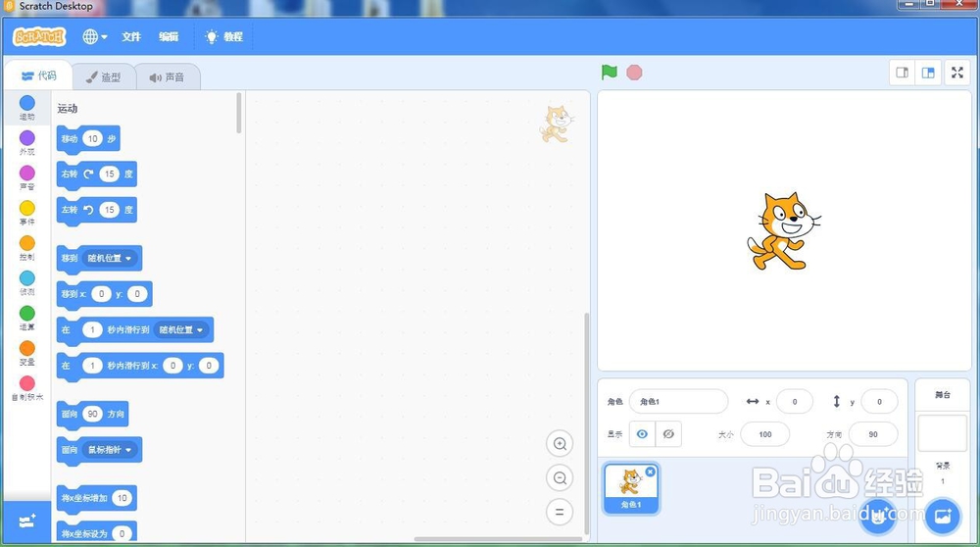Select the green 运算 operators category
This screenshot has width=980, height=547.
tap(26, 318)
